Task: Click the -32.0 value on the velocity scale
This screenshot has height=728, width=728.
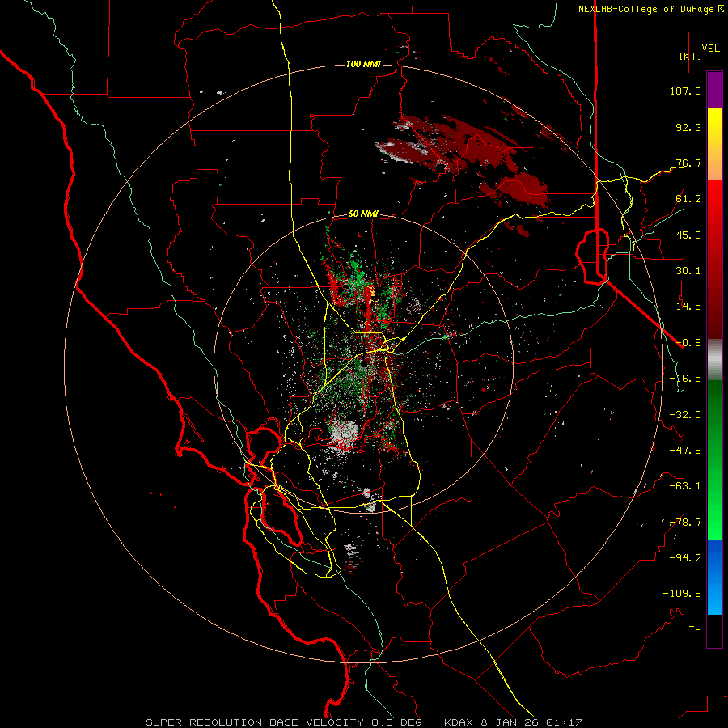Action: point(685,415)
